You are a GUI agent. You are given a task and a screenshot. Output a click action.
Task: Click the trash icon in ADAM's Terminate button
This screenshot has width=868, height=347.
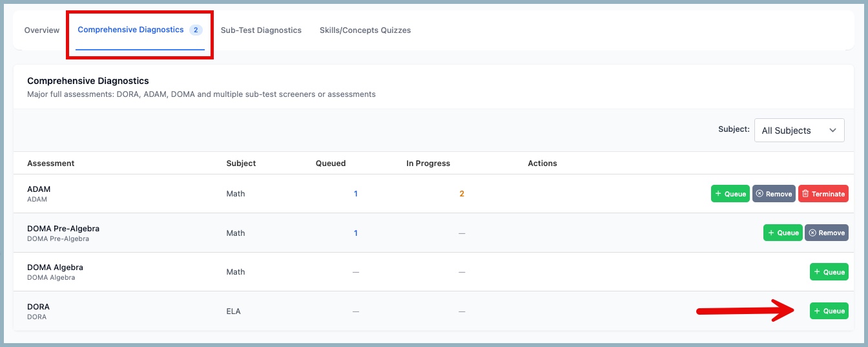coord(805,194)
